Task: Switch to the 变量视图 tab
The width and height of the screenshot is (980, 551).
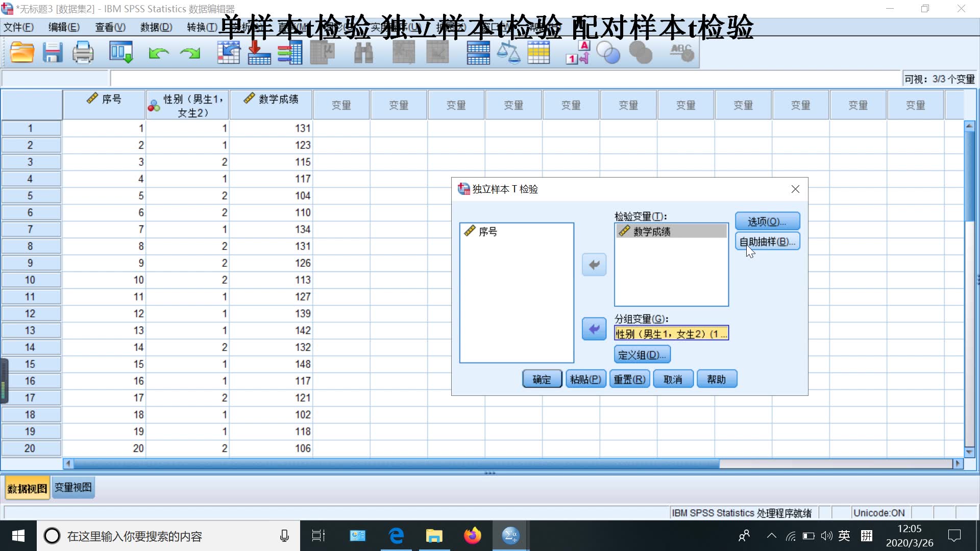Action: [73, 488]
